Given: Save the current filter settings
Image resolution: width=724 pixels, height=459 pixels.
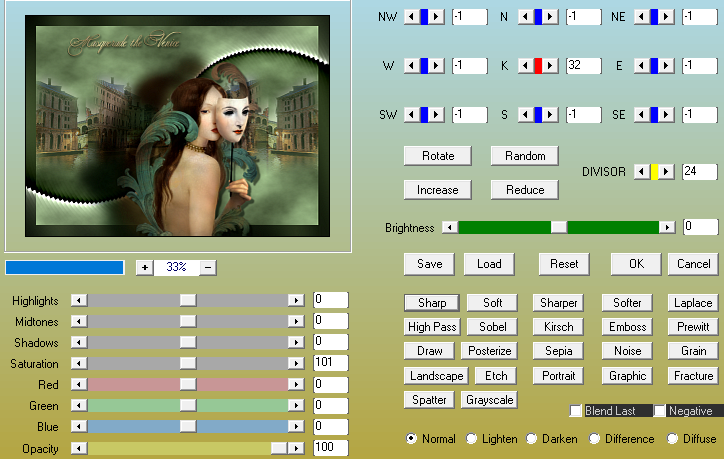Looking at the screenshot, I should [429, 264].
